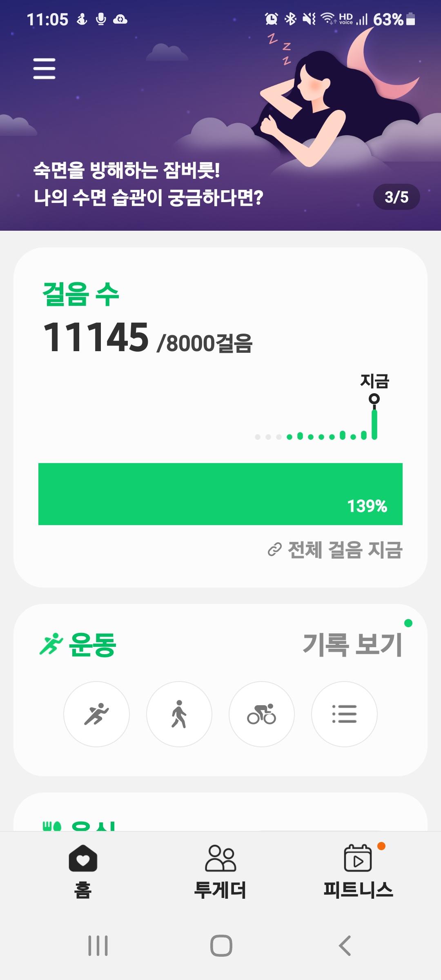The image size is (441, 980).
Task: Tap the 전체 걸음 지금 link
Action: point(336,550)
